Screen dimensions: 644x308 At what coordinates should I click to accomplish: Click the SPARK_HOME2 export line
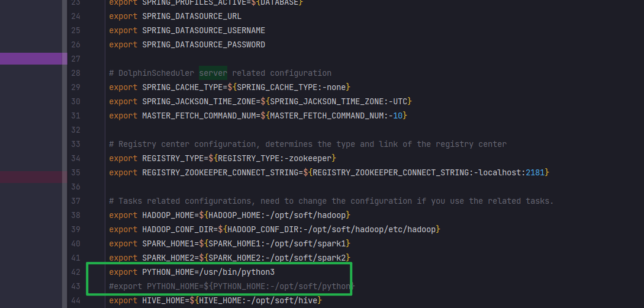tap(230, 258)
